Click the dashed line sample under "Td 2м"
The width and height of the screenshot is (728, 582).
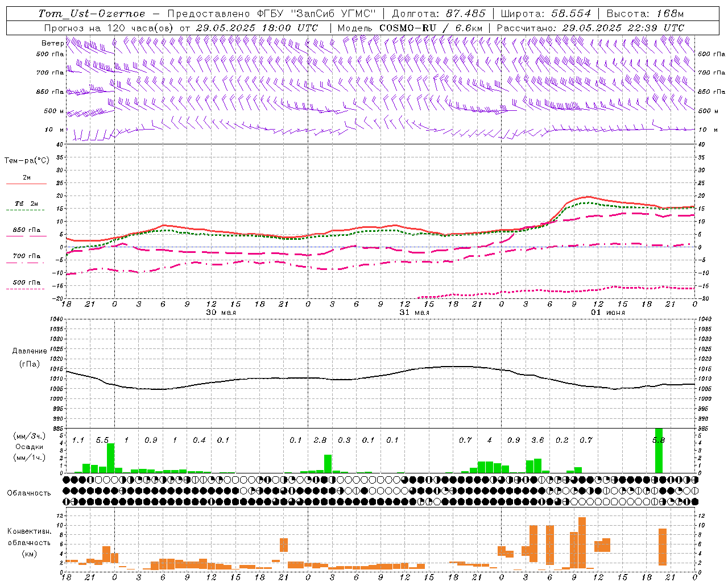26,210
